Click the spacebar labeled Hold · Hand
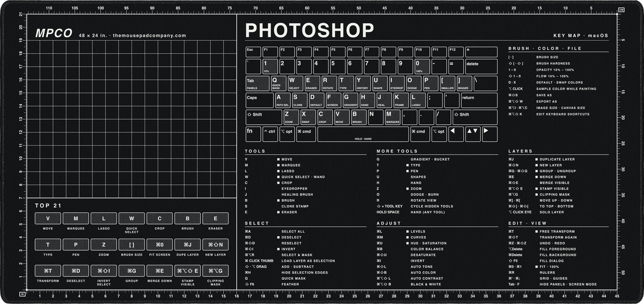 [x=363, y=134]
